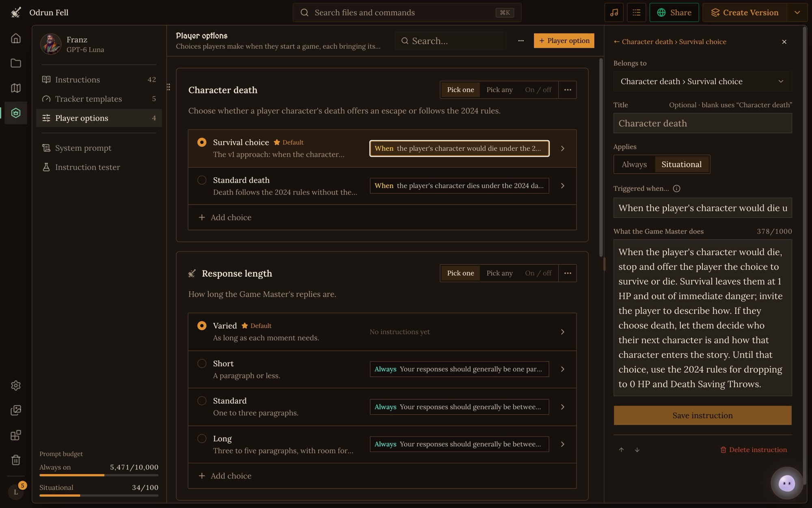The height and width of the screenshot is (508, 812).
Task: Open Tracker templates in the sidebar
Action: (x=99, y=99)
